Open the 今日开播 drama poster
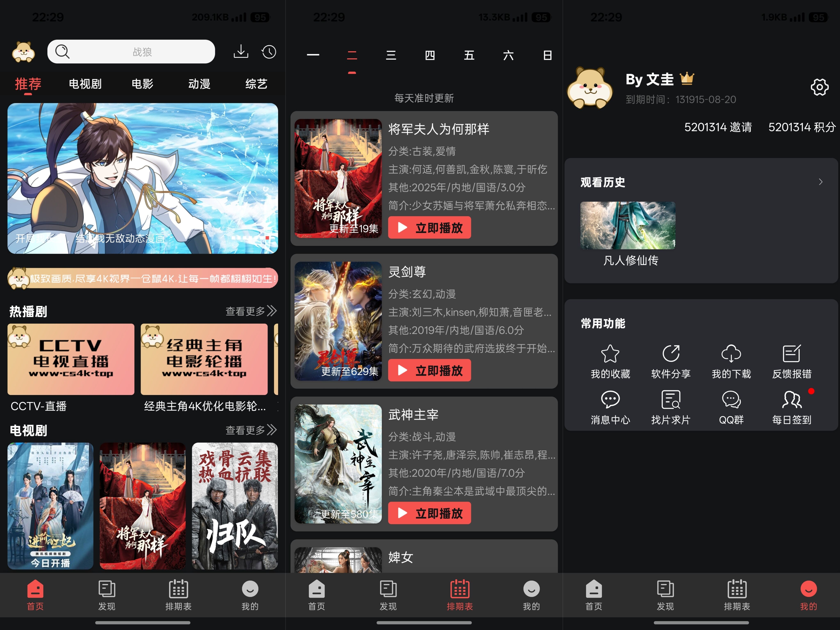Screen dimensions: 840x630 pyautogui.click(x=50, y=506)
